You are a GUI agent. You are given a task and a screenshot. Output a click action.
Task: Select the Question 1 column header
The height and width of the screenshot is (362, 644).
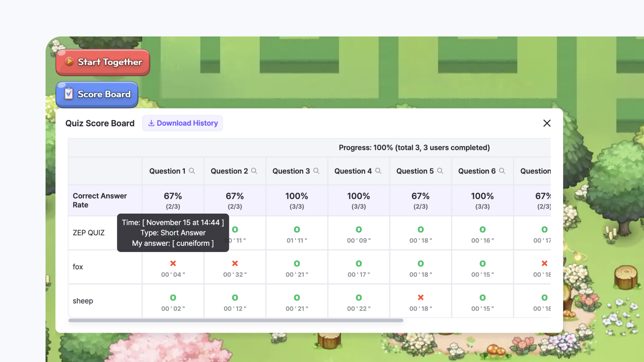(167, 171)
